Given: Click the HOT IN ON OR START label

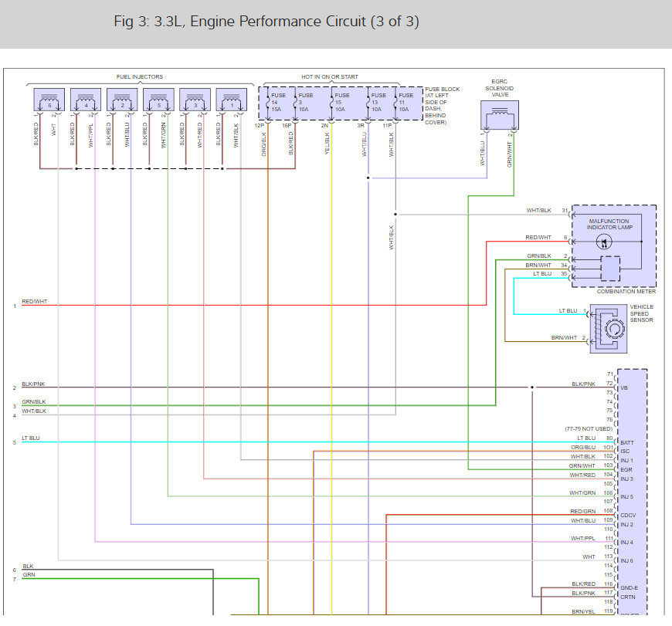Looking at the screenshot, I should point(330,76).
